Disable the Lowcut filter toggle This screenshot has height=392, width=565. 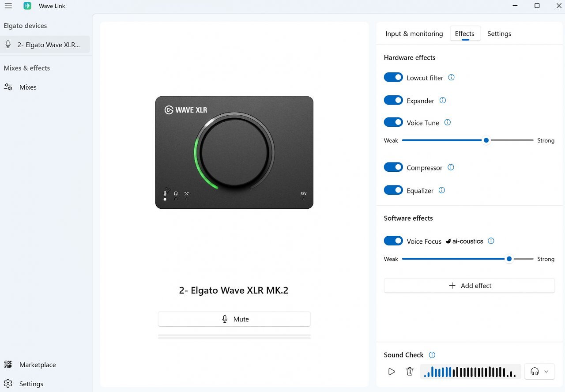tap(393, 77)
